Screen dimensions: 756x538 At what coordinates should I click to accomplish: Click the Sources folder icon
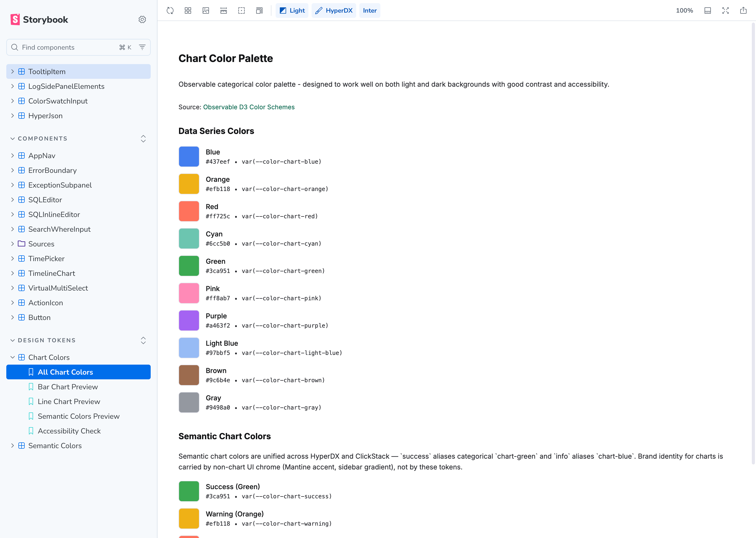pos(22,244)
